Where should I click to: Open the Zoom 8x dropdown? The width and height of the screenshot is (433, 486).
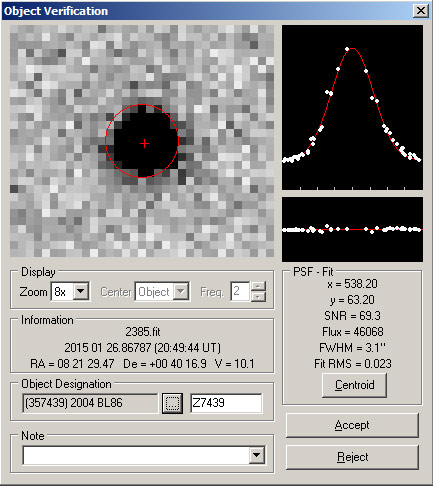coord(81,291)
